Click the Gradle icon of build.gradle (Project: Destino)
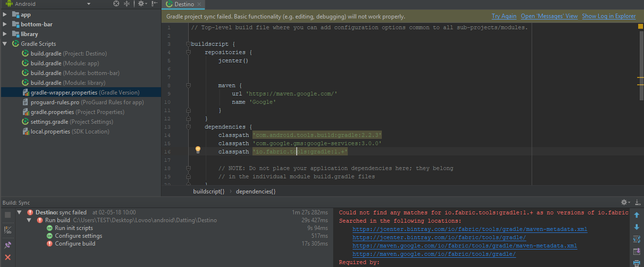Image resolution: width=644 pixels, height=267 pixels. tap(26, 54)
